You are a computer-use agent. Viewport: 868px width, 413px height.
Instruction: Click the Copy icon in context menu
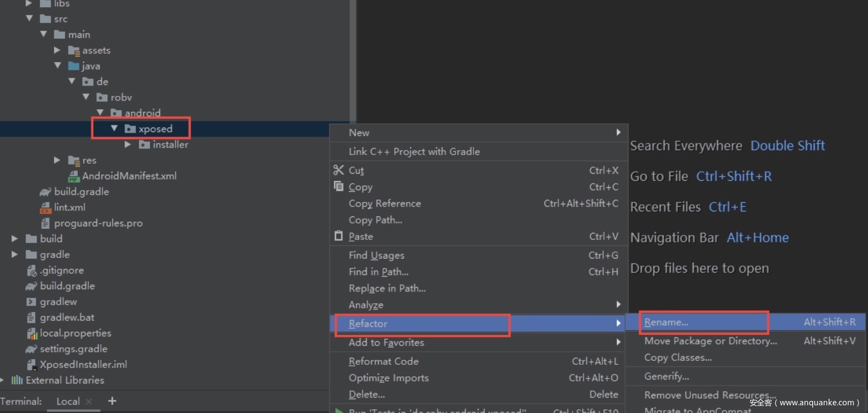[x=339, y=186]
